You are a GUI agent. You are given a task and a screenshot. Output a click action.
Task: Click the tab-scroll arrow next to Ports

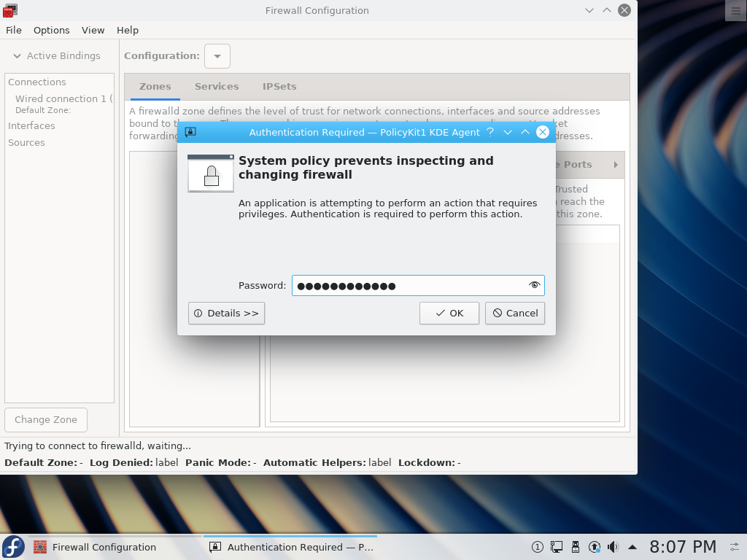pos(616,164)
